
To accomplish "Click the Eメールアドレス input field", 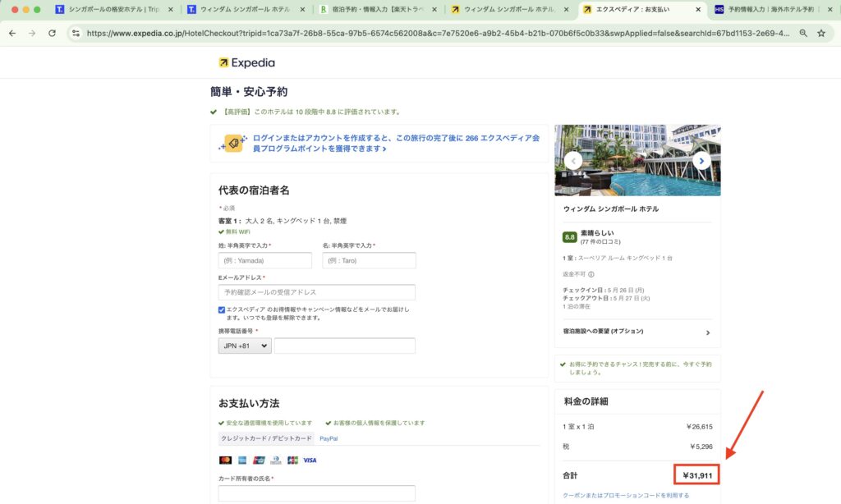I will (316, 292).
